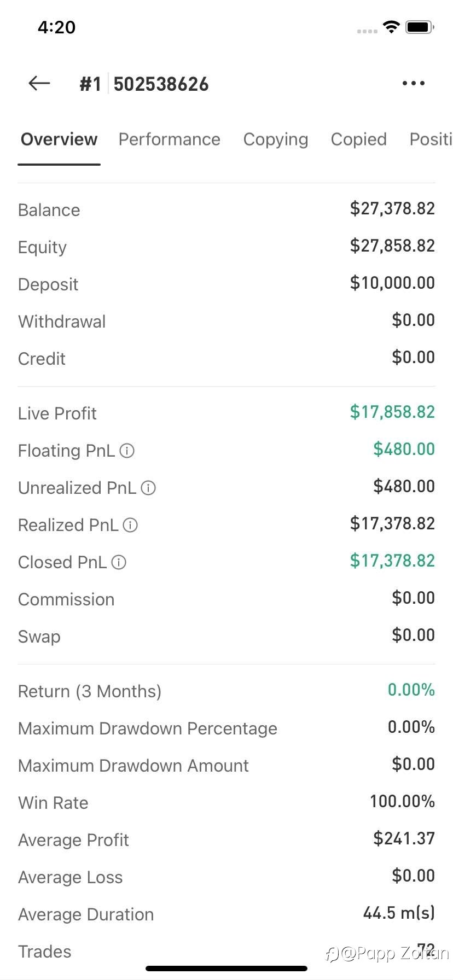Viewport: 453px width, 980px height.
Task: Show info for Closed PnL
Action: tap(119, 562)
